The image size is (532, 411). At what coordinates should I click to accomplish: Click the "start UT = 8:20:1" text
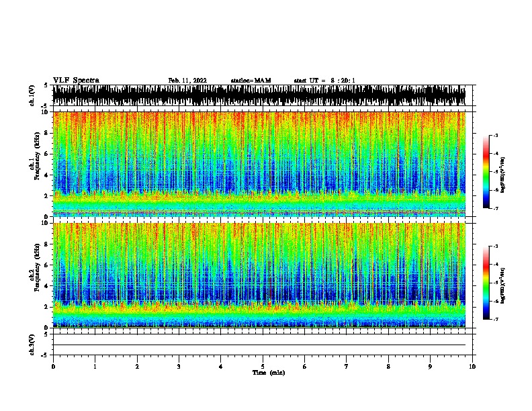pyautogui.click(x=324, y=81)
